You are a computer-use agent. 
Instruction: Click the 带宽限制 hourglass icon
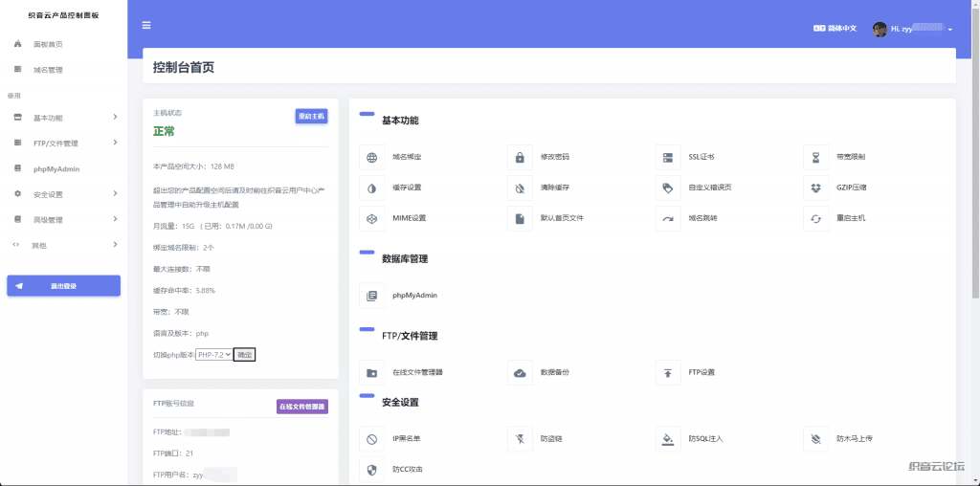click(815, 157)
